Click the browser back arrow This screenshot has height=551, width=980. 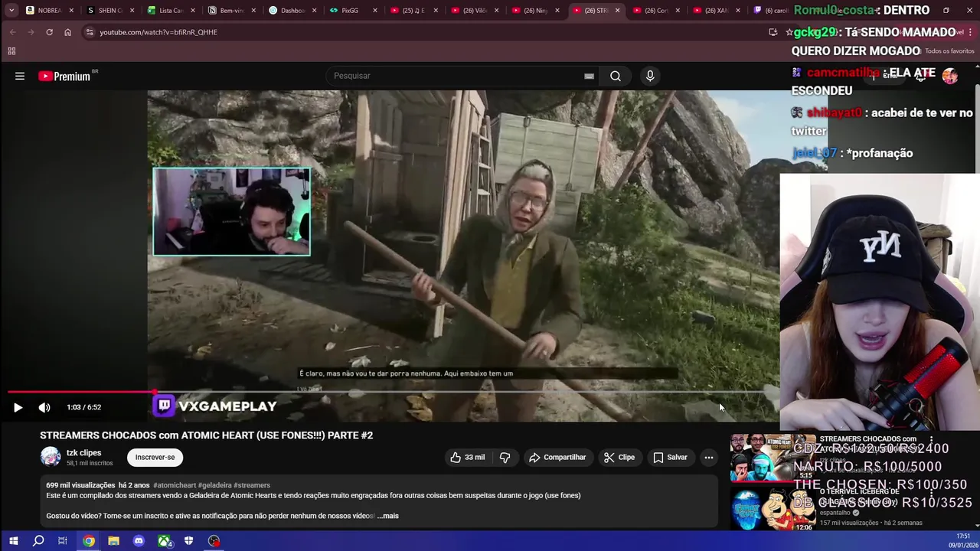pyautogui.click(x=13, y=32)
